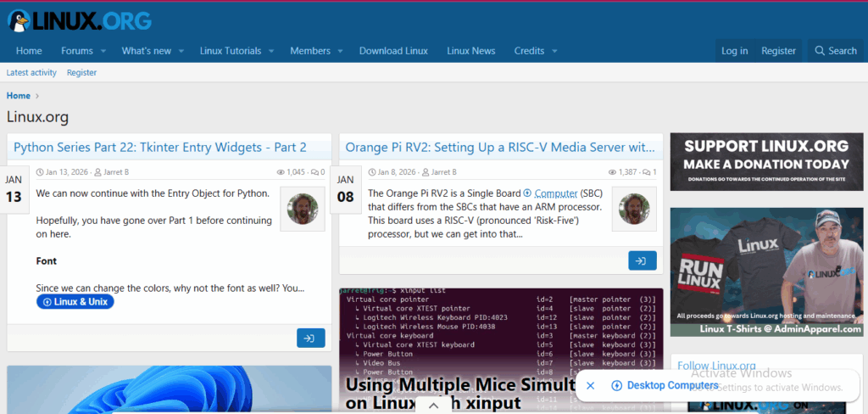Click the plus icon before Computer link
The width and height of the screenshot is (868, 414).
527,193
